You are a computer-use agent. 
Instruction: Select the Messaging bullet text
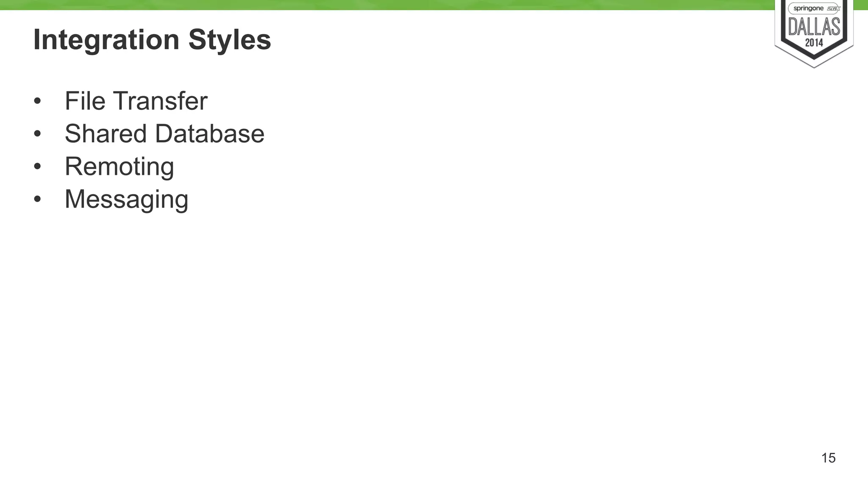pos(126,199)
